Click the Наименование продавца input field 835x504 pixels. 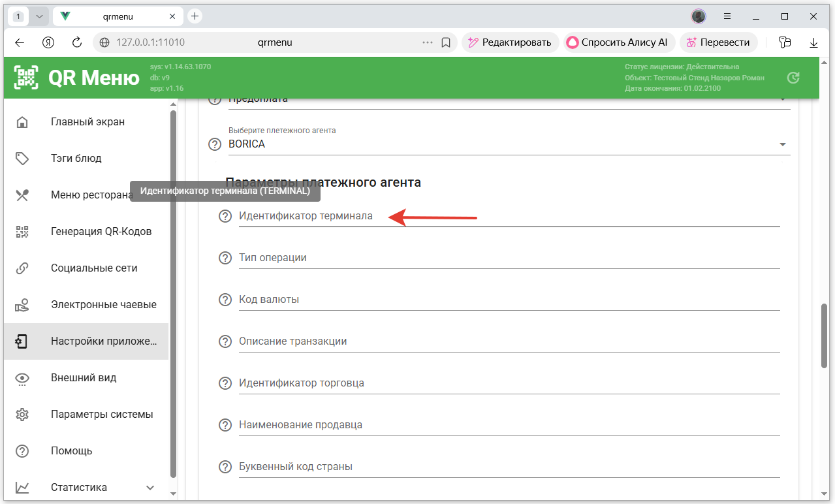pos(509,425)
